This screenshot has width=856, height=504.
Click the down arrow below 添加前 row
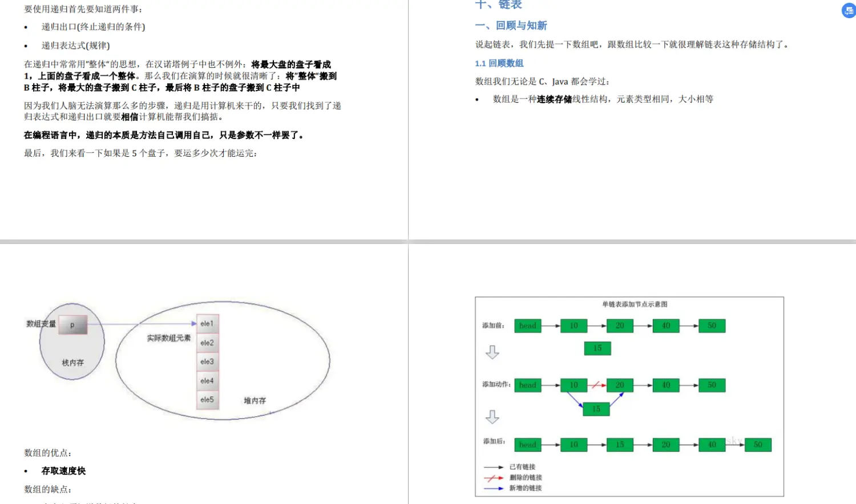pos(492,352)
